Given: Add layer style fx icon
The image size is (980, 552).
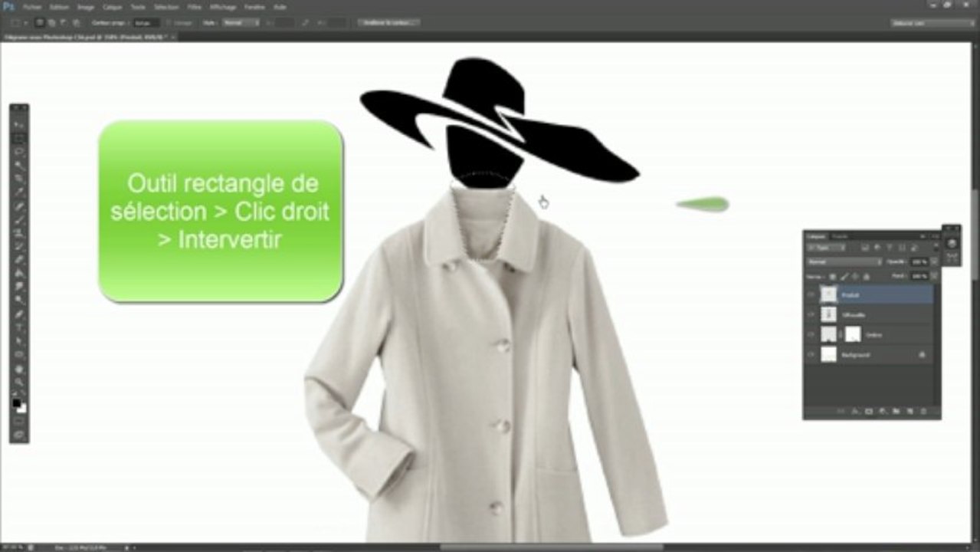Looking at the screenshot, I should [854, 412].
